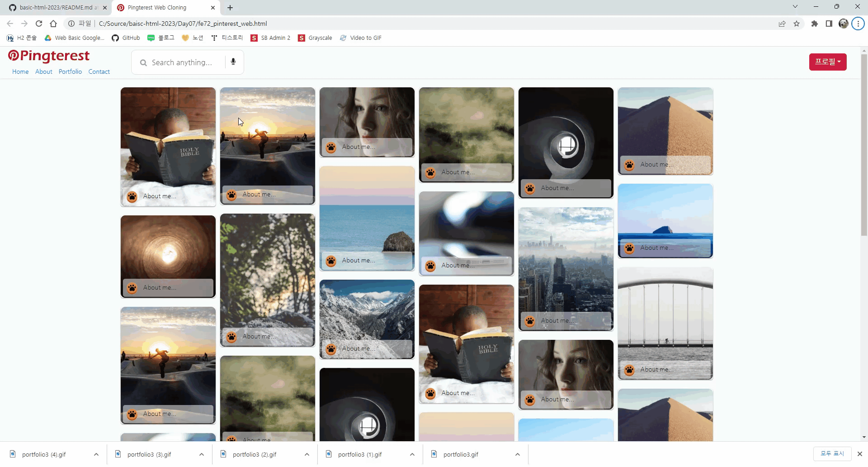Expand options for portfolio3 (4).gif download
The height and width of the screenshot is (467, 868).
click(x=96, y=454)
